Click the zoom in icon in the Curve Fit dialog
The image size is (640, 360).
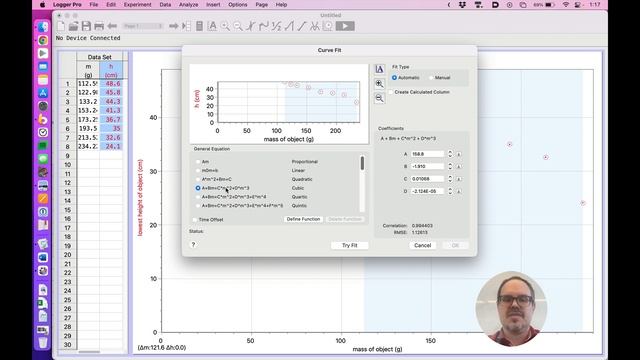(x=379, y=84)
